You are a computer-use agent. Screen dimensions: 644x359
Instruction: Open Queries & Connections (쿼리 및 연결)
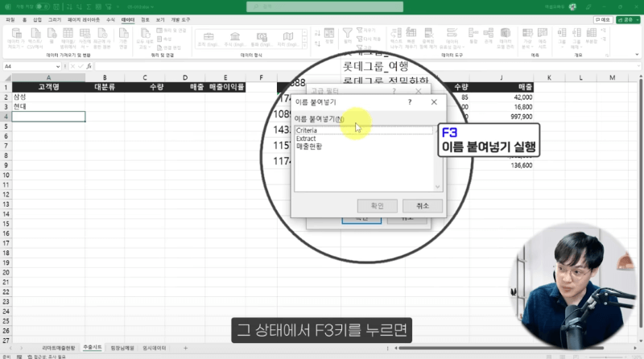pyautogui.click(x=171, y=31)
